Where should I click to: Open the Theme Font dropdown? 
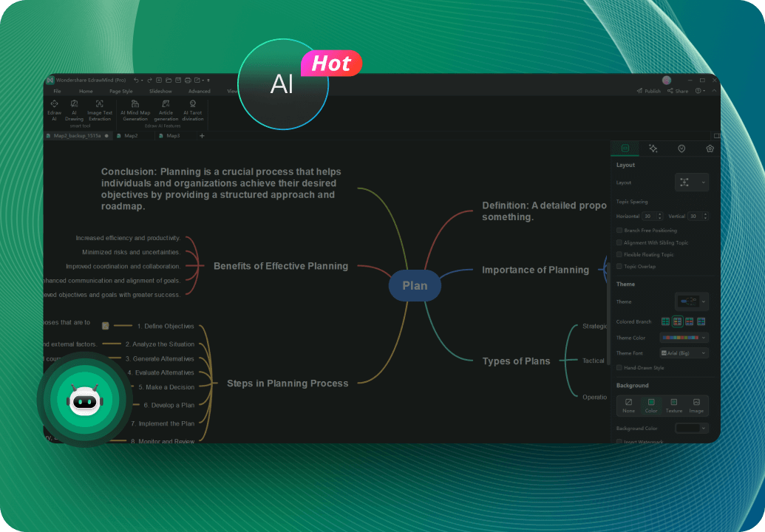pyautogui.click(x=684, y=353)
